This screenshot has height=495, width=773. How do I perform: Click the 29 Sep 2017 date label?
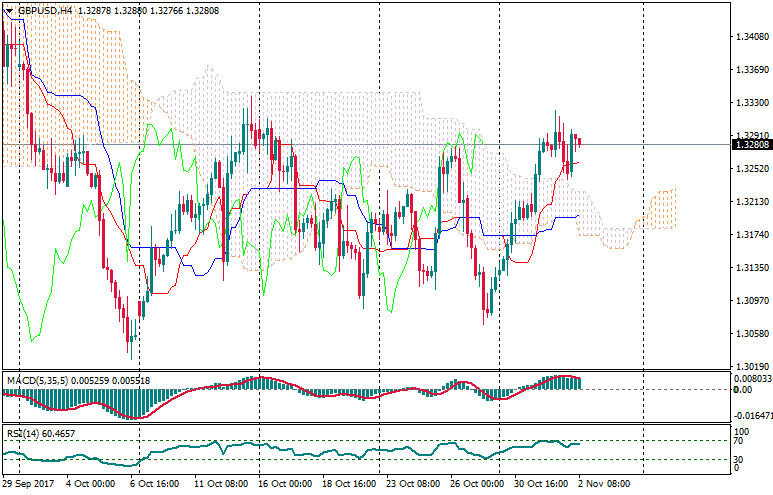tap(27, 483)
